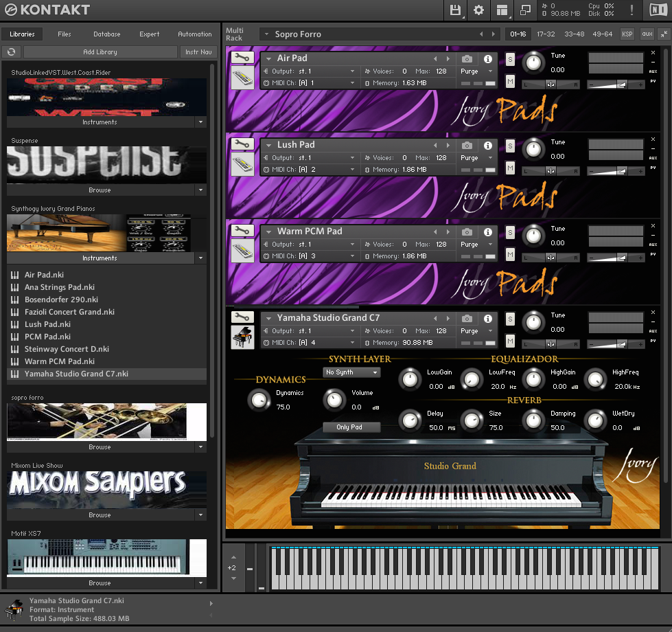Open the workspace layout panel icon
The height and width of the screenshot is (632, 672).
(x=502, y=10)
